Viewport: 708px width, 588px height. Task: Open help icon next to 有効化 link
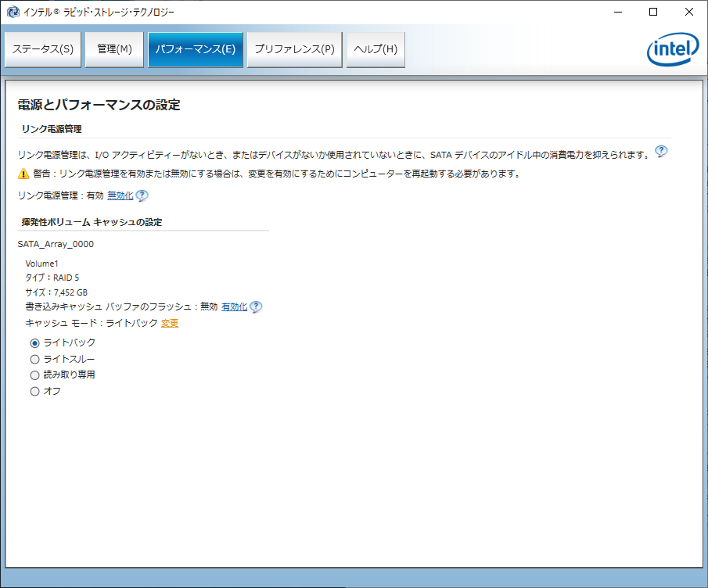point(256,307)
